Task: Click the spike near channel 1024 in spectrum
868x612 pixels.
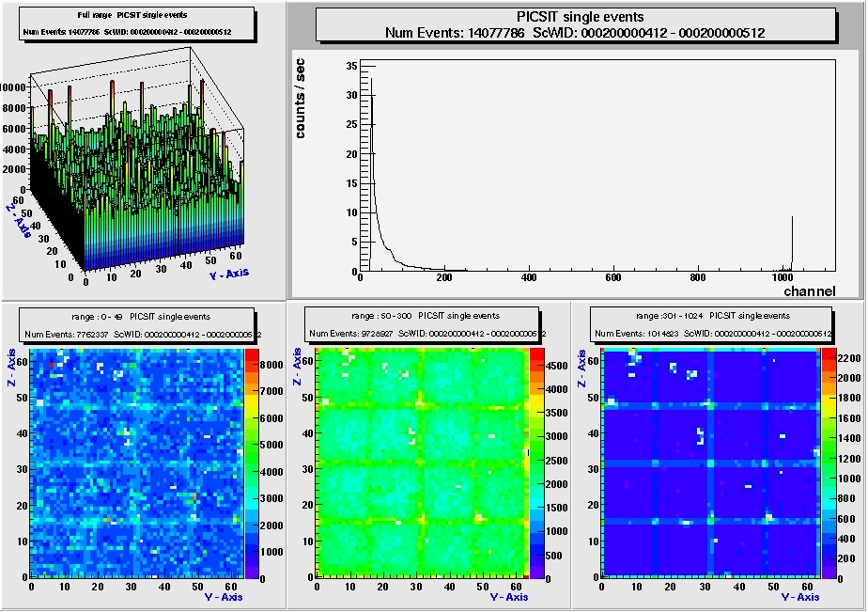Action: pyautogui.click(x=792, y=244)
